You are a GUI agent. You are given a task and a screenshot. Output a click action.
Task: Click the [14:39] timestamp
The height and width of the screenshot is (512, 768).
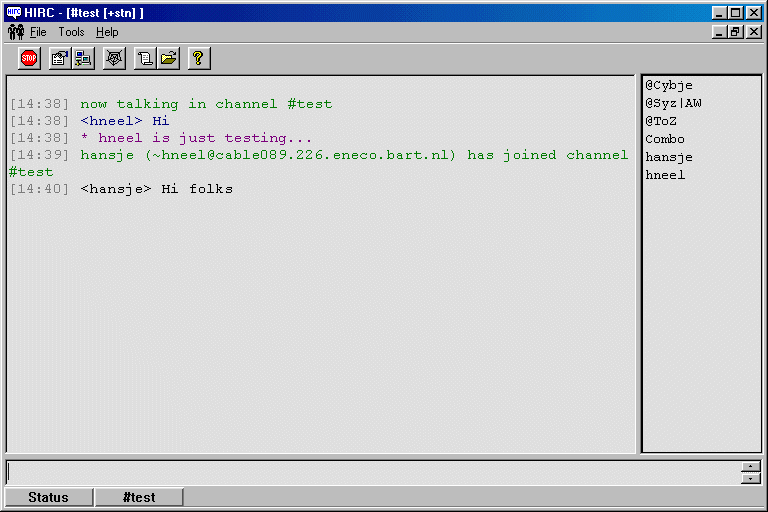(40, 155)
